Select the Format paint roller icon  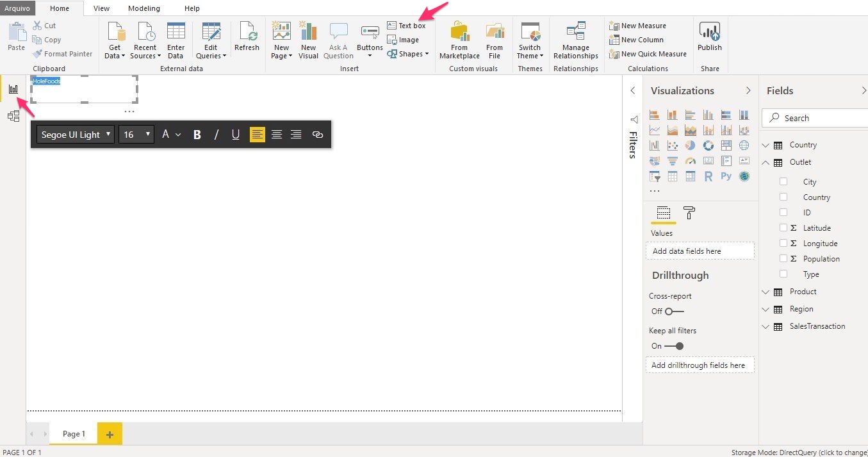(689, 213)
